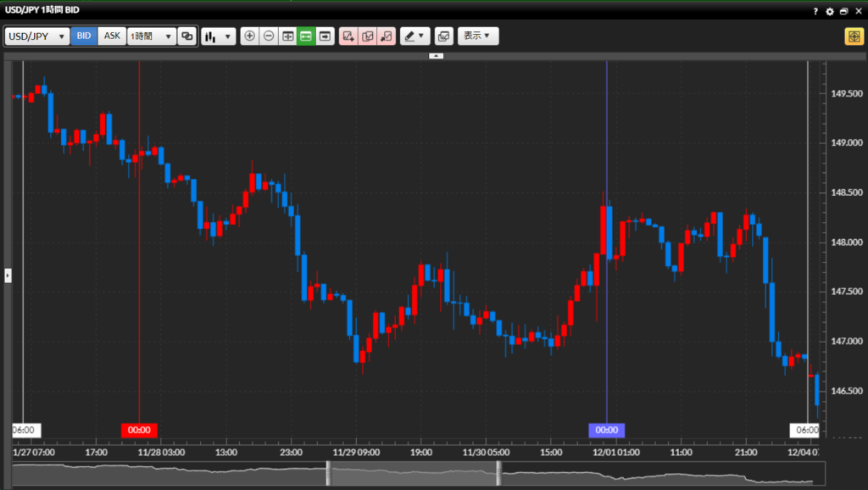Screen dimensions: 868x490
Task: Open the candlestick chart type dropdown
Action: tap(218, 36)
